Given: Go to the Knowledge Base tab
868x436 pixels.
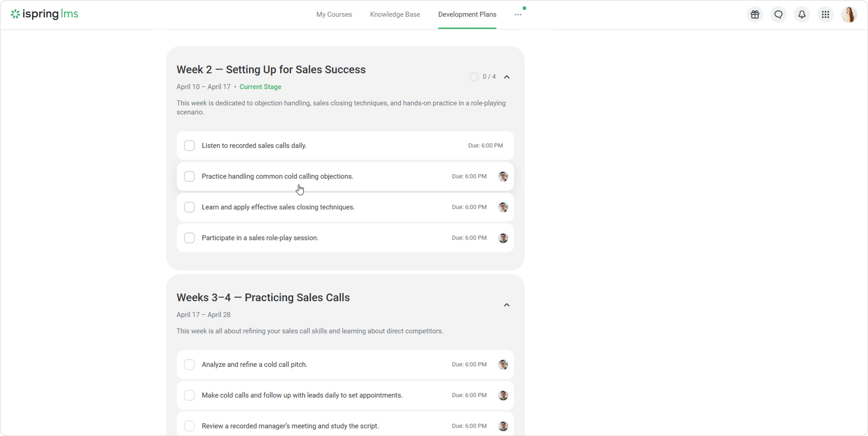Looking at the screenshot, I should (395, 14).
